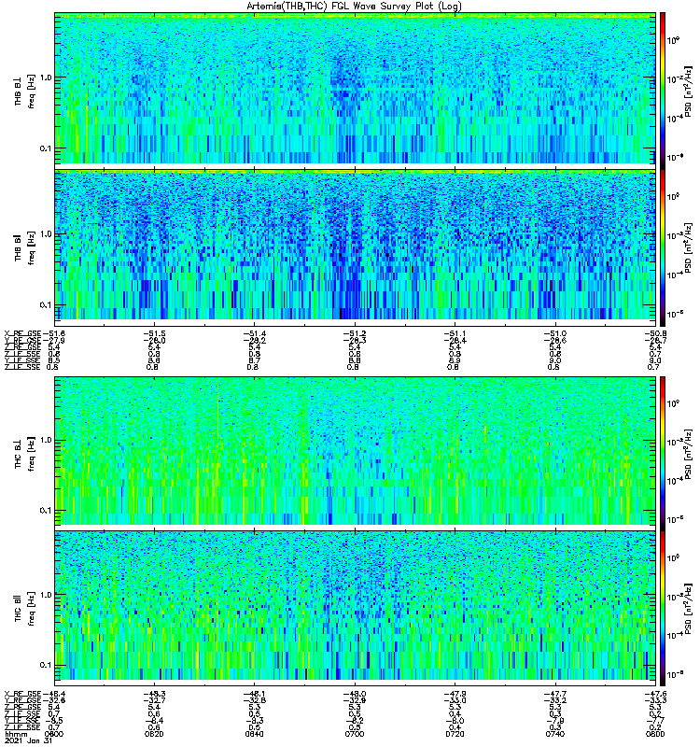Click the plot title "Artemis(THB,THC) FGL Wave Survey Plot (Log)"

pos(354,7)
